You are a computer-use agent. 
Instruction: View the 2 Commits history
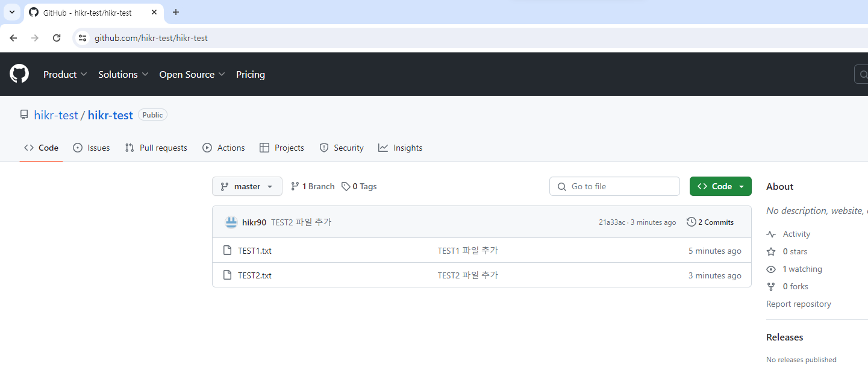point(710,222)
